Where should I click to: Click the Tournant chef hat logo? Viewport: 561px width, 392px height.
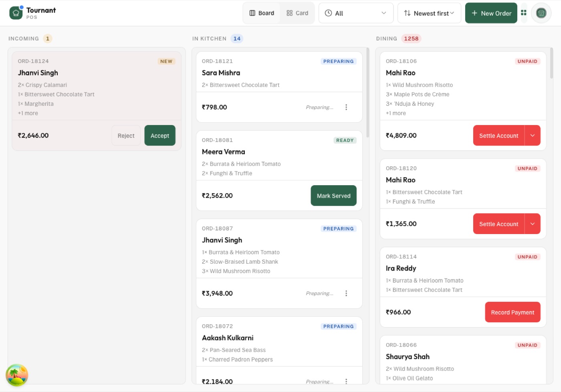(16, 13)
